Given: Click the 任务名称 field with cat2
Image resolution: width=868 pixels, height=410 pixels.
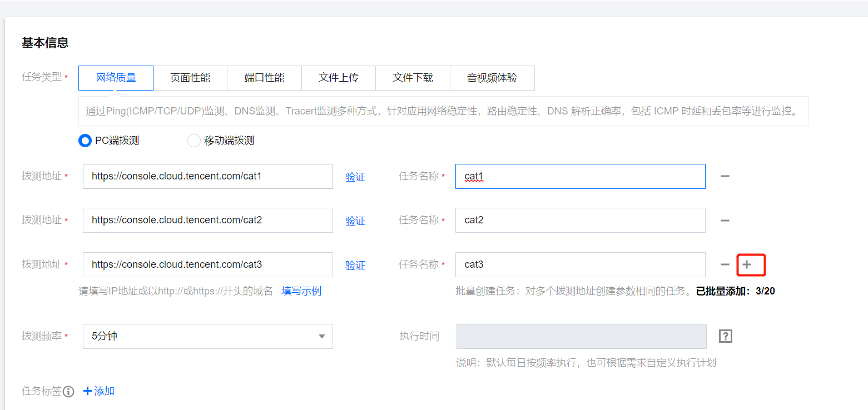Looking at the screenshot, I should coord(581,220).
